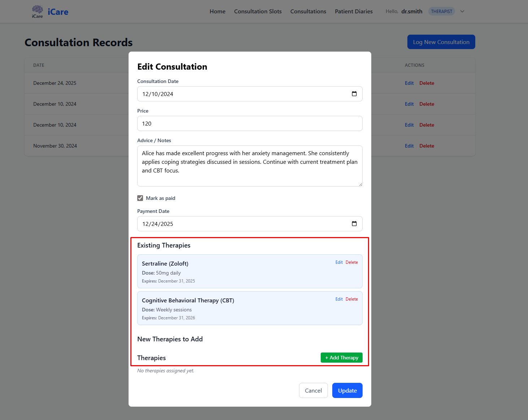Open Consultation Slots page
The width and height of the screenshot is (528, 420).
coord(257,12)
